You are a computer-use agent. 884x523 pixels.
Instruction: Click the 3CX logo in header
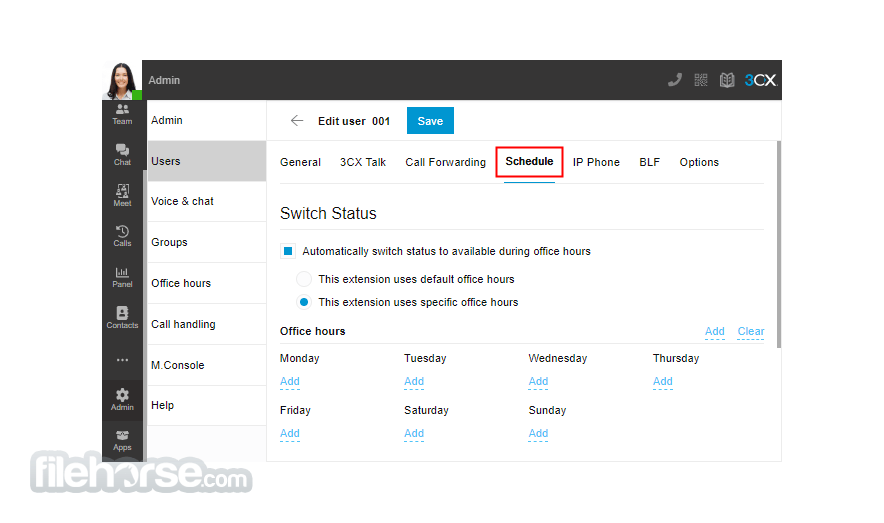(x=761, y=80)
